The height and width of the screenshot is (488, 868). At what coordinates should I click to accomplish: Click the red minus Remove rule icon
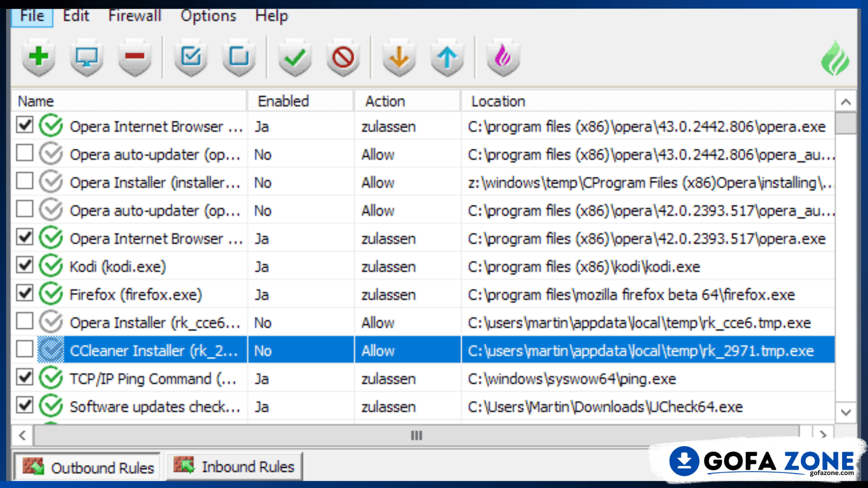coord(135,57)
